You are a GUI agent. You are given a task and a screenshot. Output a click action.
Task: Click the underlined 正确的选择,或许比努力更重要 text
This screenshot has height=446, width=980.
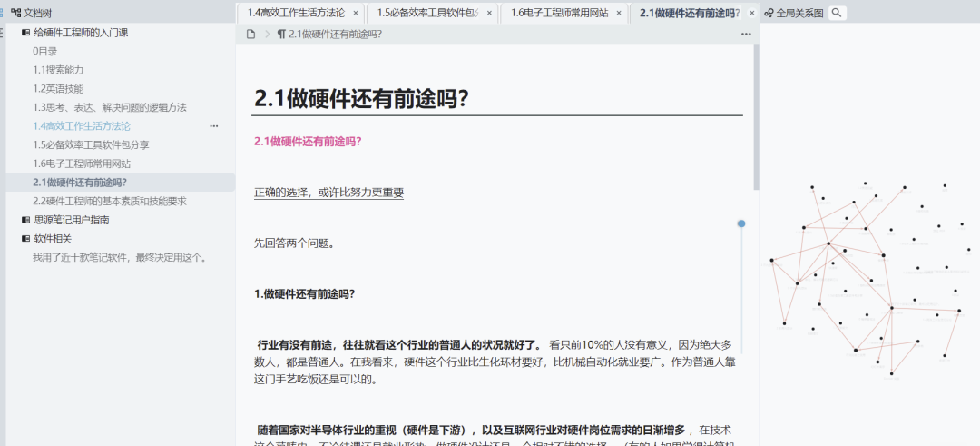[x=328, y=193]
